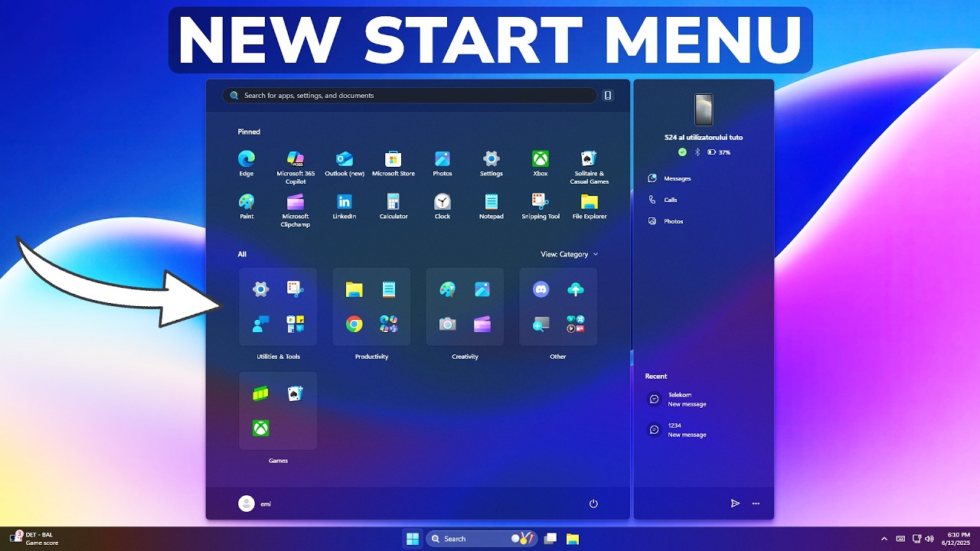Launch Microsoft 365 Copilot from Pinned
The height and width of the screenshot is (551, 980).
point(296,167)
